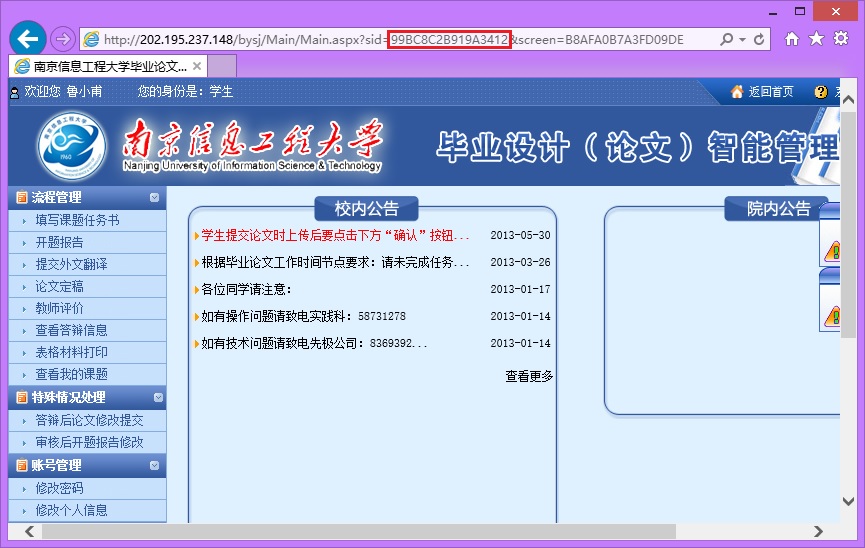This screenshot has width=865, height=548.
Task: Click the vertical scrollbar up arrow
Action: [848, 100]
